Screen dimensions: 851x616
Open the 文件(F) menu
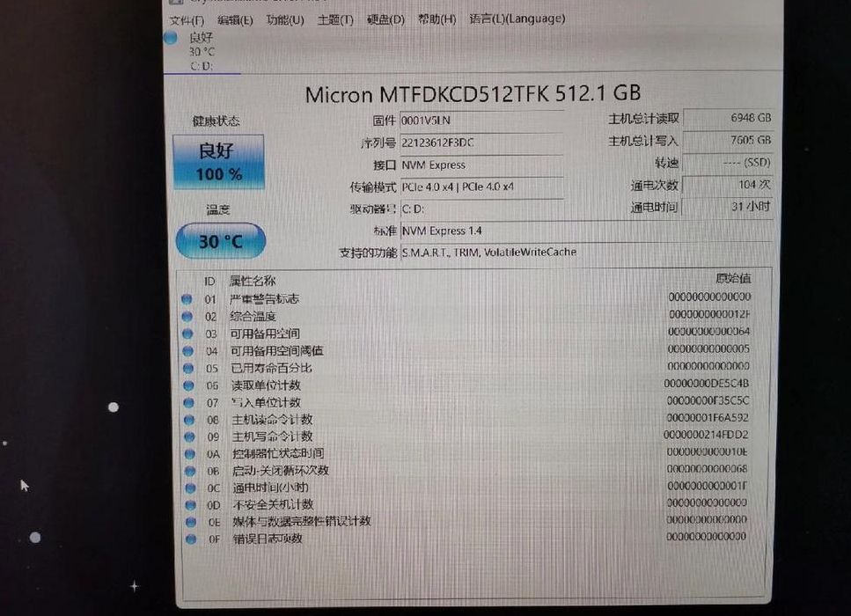point(187,20)
